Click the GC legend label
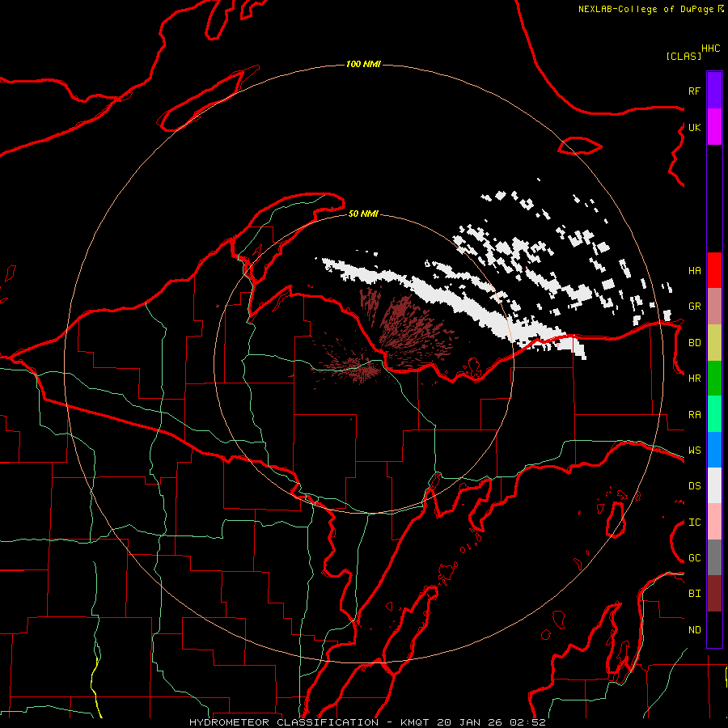Viewport: 728px width, 728px height. point(694,558)
